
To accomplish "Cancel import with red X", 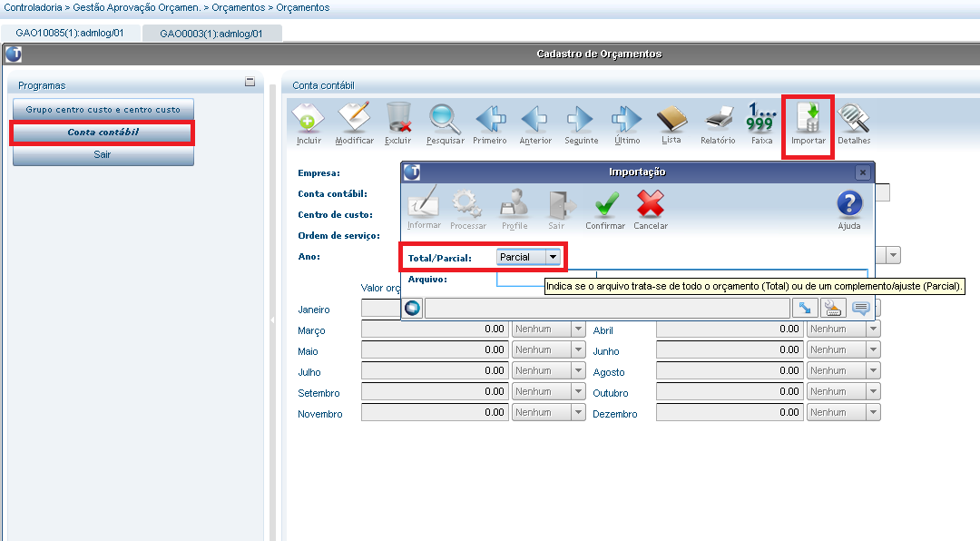I will 651,210.
